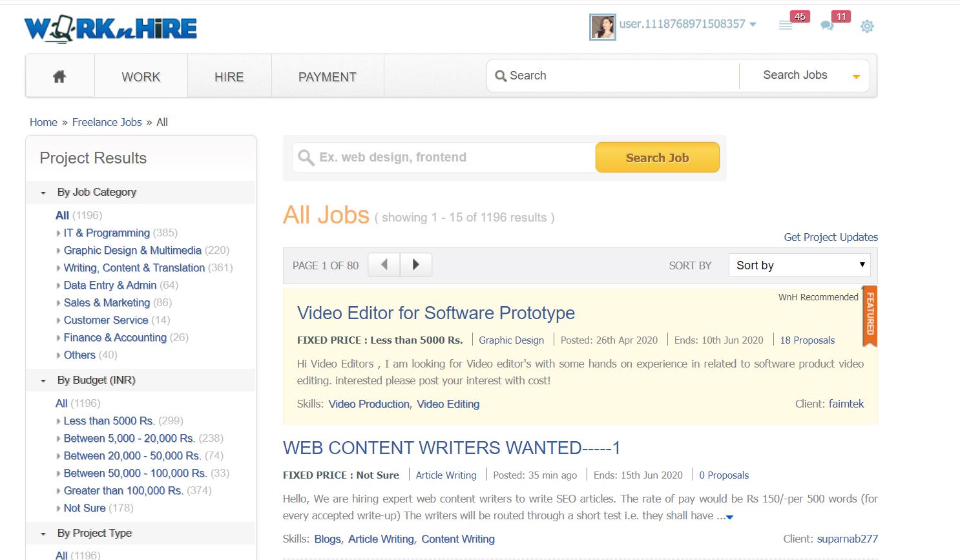
Task: Click Get Project Updates link
Action: pyautogui.click(x=831, y=237)
